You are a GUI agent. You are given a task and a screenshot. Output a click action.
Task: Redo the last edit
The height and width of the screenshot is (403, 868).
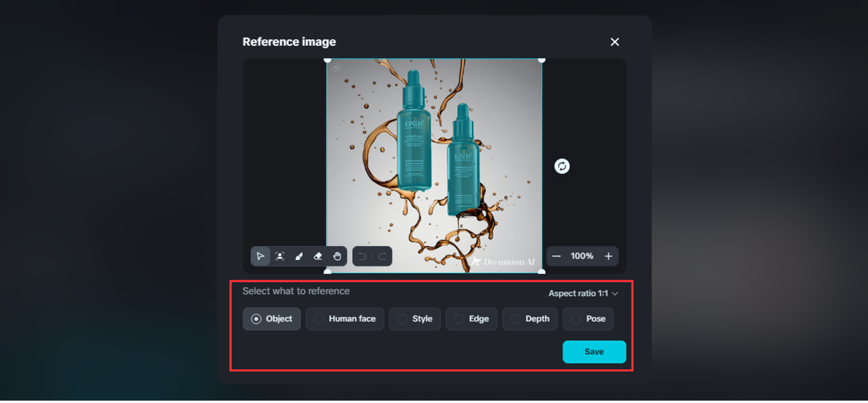pyautogui.click(x=382, y=256)
